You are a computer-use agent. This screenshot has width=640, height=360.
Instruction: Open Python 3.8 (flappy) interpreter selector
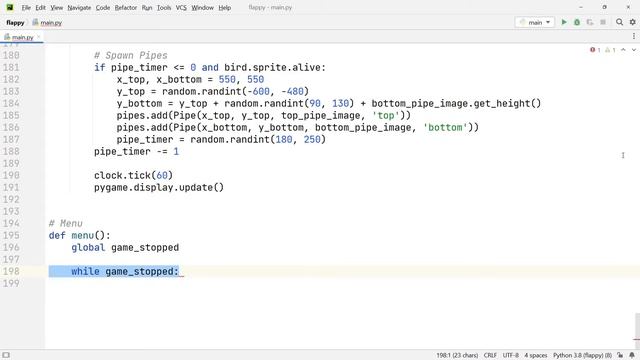click(582, 356)
